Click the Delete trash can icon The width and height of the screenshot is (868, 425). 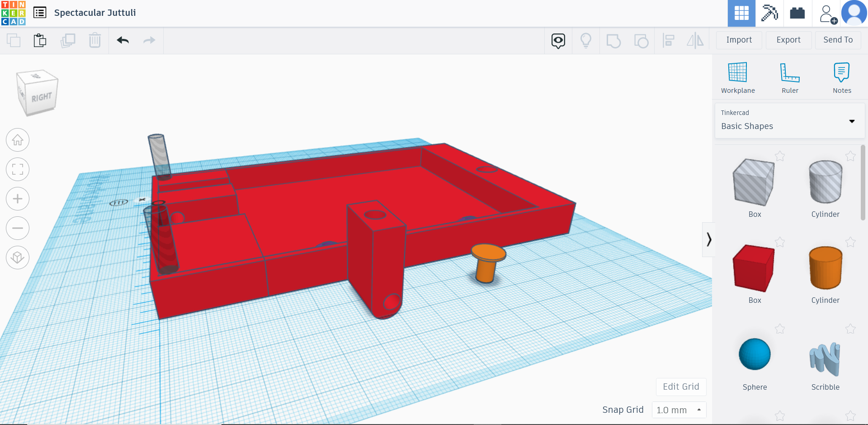(95, 40)
